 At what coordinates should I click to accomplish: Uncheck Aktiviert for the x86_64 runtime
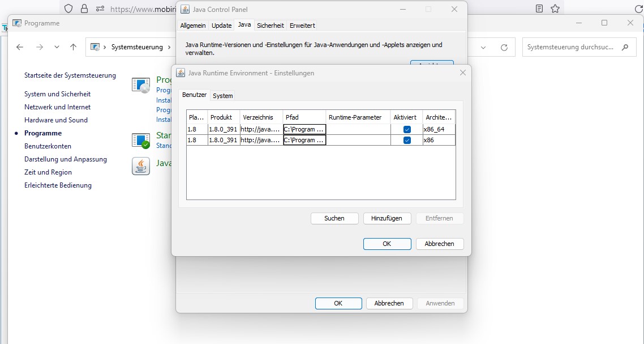[x=407, y=129]
